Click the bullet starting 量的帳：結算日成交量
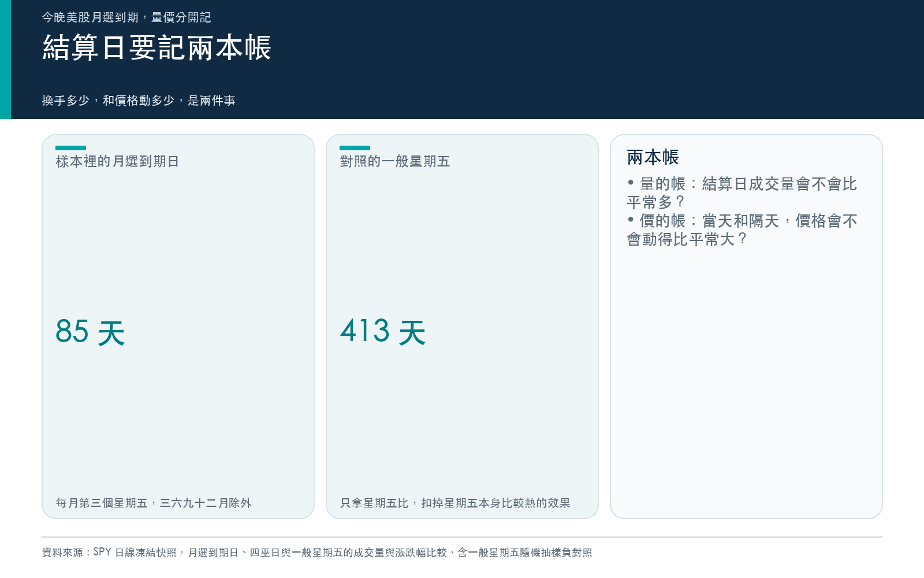 (742, 193)
